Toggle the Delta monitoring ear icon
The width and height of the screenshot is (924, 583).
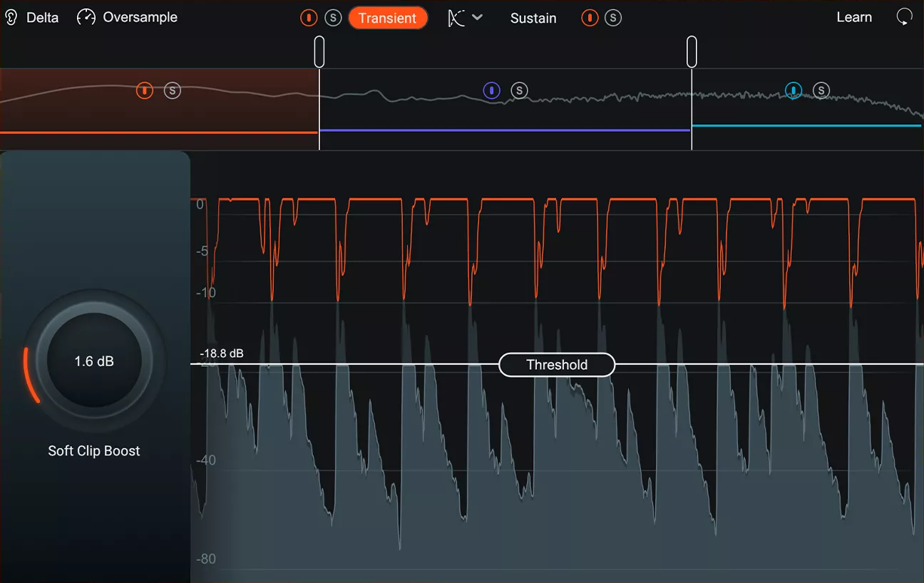[11, 16]
